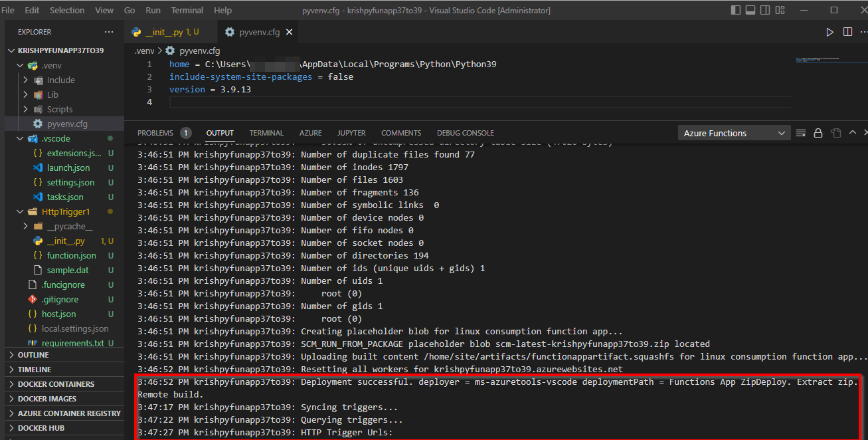Open editor More Actions ellipsis
The image size is (868, 440).
863,32
